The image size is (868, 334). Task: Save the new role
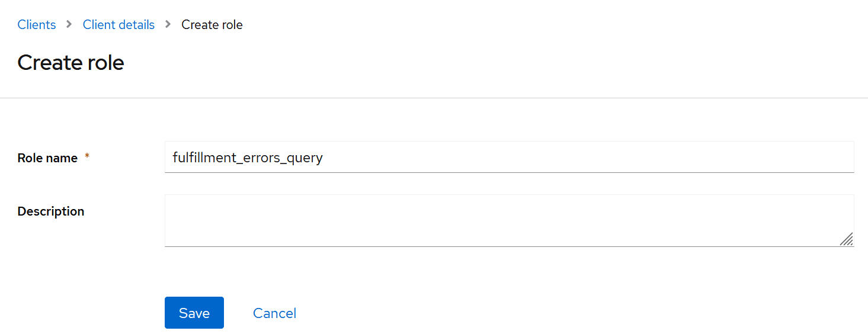click(x=194, y=313)
